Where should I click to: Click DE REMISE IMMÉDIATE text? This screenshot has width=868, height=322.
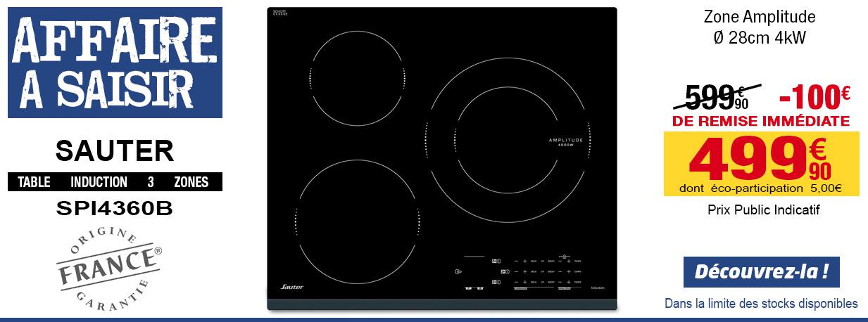click(761, 122)
